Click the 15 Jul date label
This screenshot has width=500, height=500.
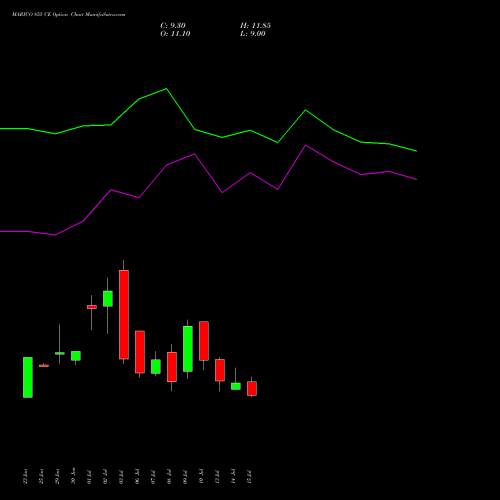(x=250, y=476)
